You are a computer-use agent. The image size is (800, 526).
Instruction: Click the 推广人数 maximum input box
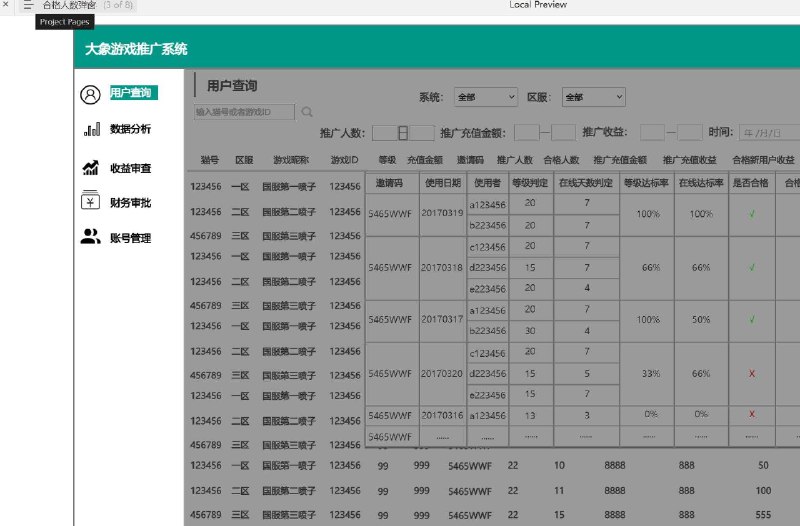tap(421, 133)
